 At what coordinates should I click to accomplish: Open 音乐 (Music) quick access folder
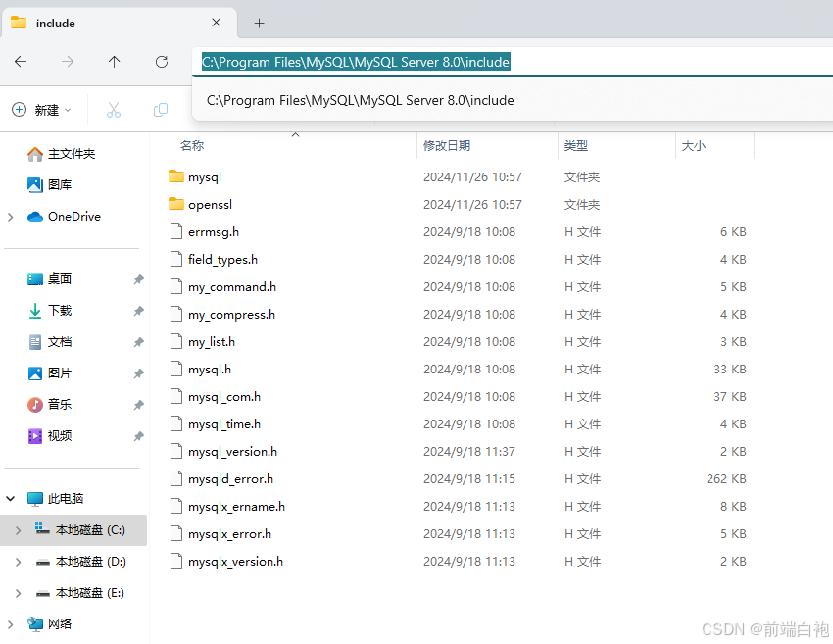coord(49,405)
